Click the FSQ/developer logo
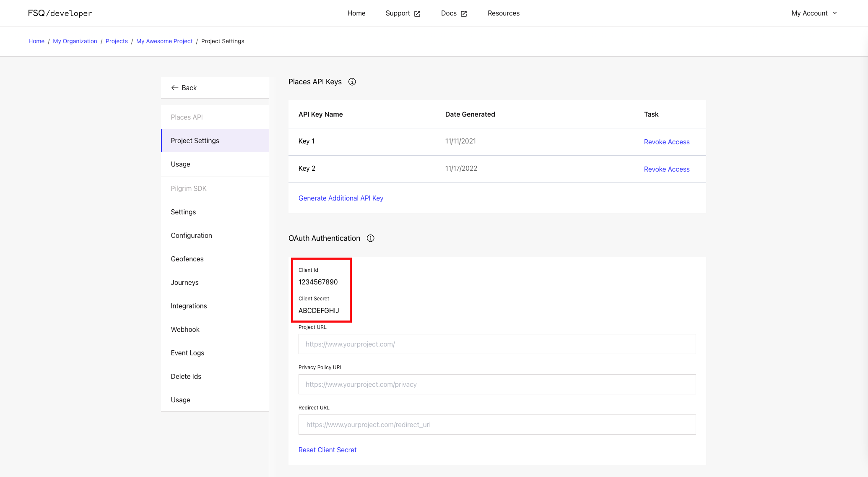The image size is (868, 477). tap(60, 13)
